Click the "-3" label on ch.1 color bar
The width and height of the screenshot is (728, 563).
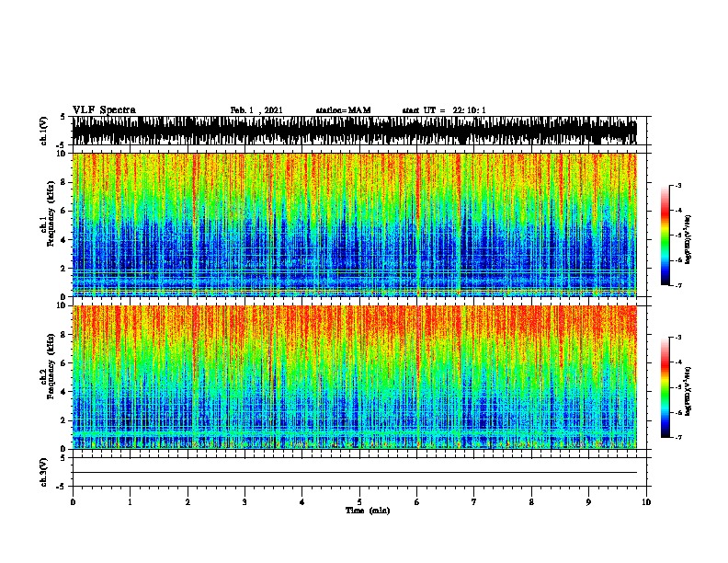677,186
